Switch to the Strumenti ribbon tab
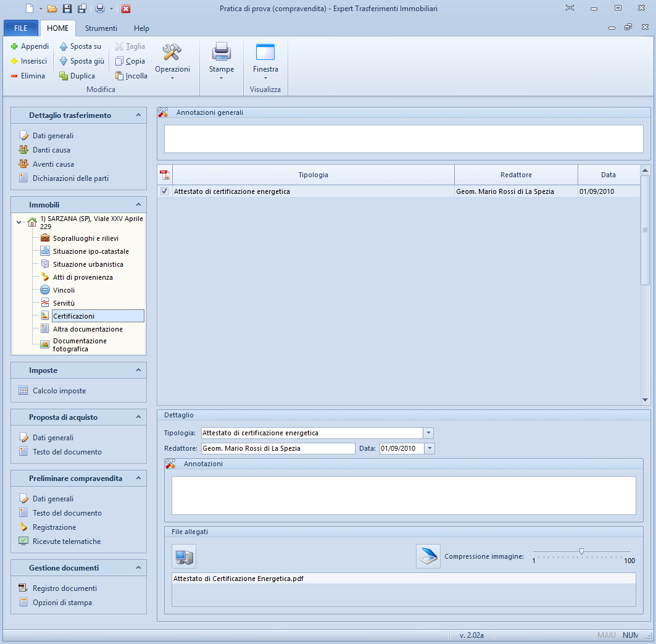The height and width of the screenshot is (644, 656). tap(101, 28)
